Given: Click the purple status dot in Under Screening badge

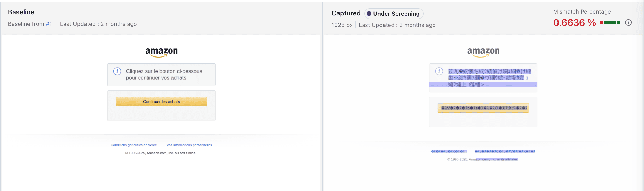Looking at the screenshot, I should (369, 14).
